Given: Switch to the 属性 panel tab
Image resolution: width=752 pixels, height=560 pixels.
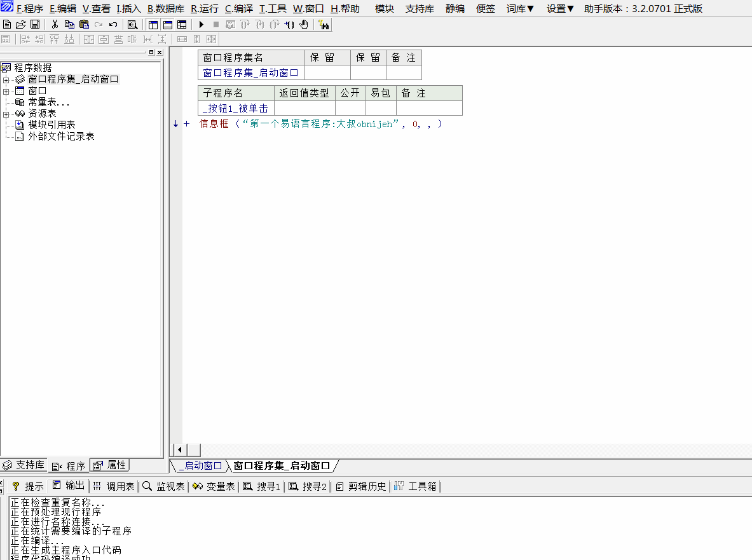Looking at the screenshot, I should pos(111,465).
